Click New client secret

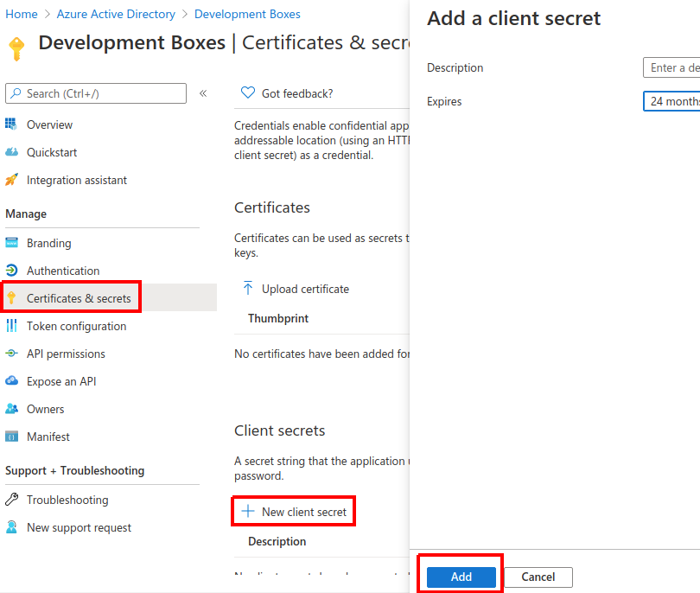click(x=295, y=512)
